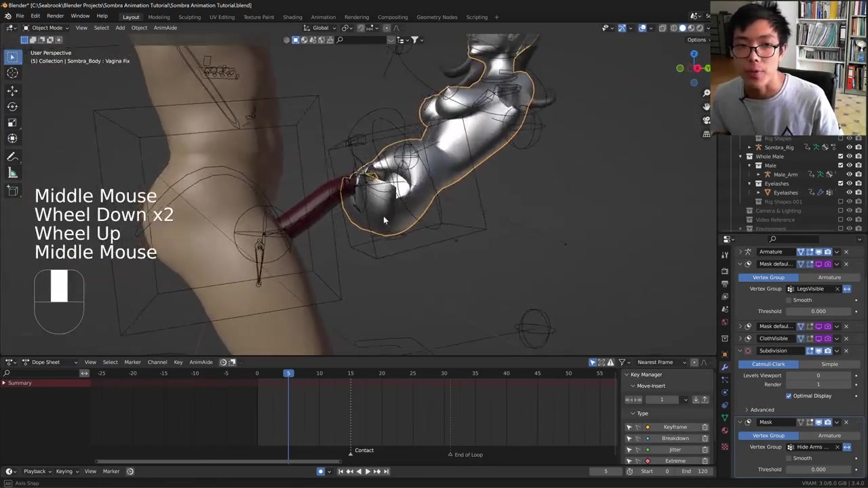
Task: Open the Modifier properties wrench tab
Action: click(x=725, y=367)
